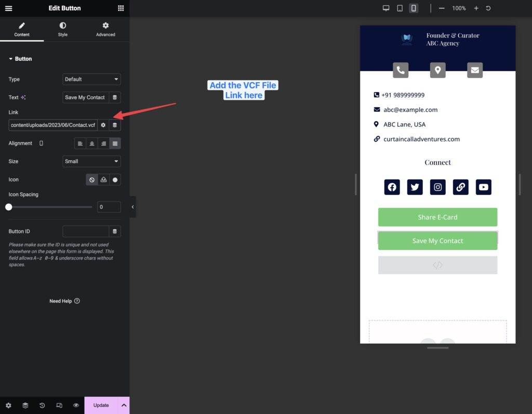Click the Update button
This screenshot has height=414, width=532.
pos(101,406)
